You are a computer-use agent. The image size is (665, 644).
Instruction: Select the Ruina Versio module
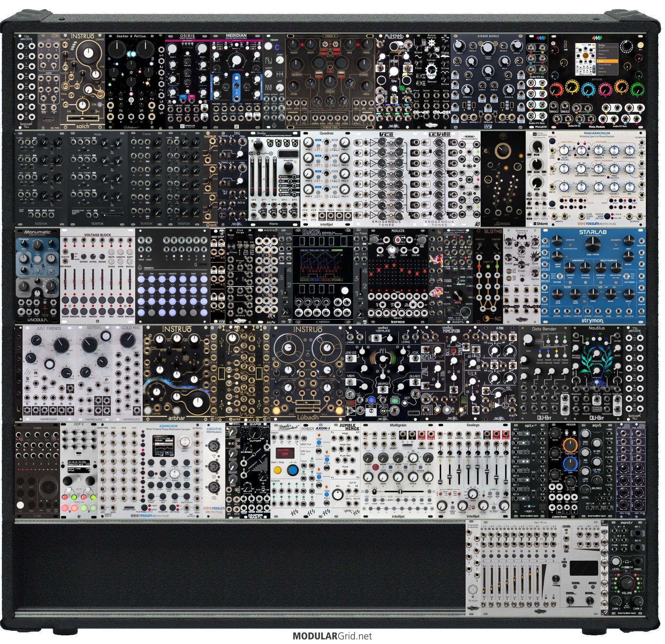click(432, 81)
